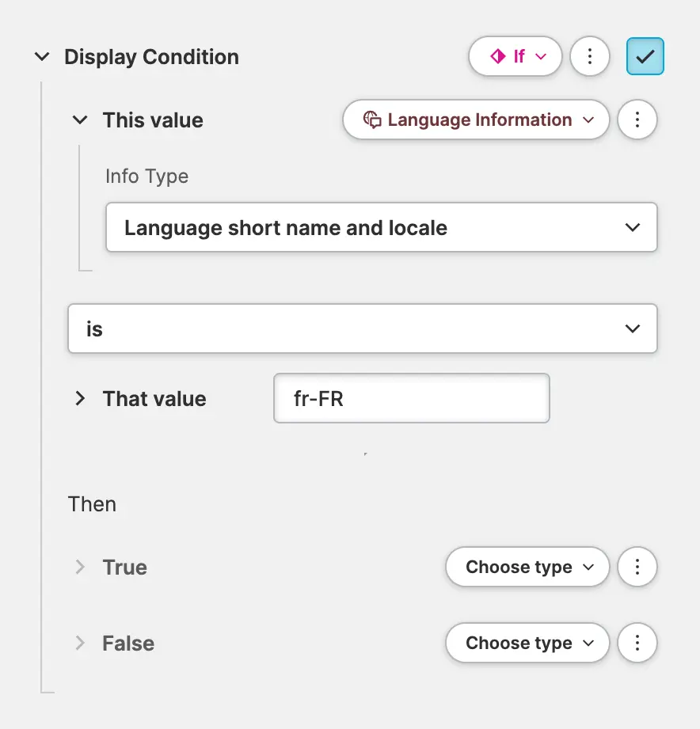Open the Info Type dropdown
The image size is (700, 729).
point(382,228)
